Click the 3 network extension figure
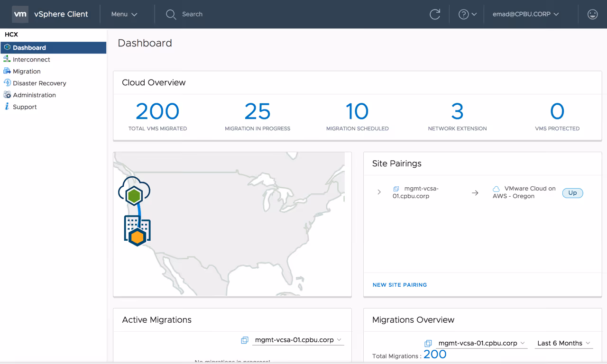 click(x=457, y=112)
